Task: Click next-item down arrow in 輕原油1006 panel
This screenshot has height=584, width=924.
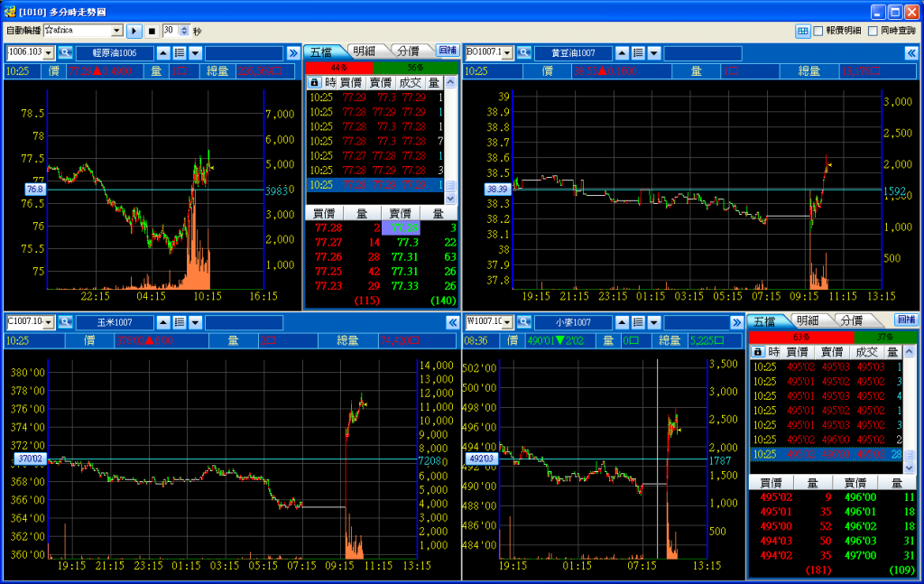Action: [196, 53]
